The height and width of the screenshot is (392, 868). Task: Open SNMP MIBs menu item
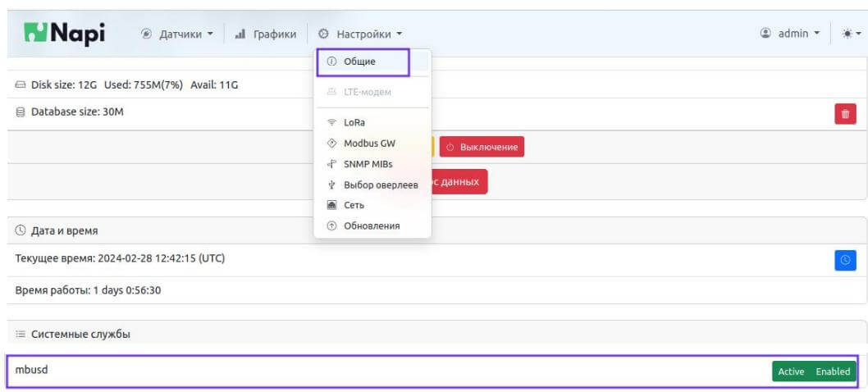[368, 164]
